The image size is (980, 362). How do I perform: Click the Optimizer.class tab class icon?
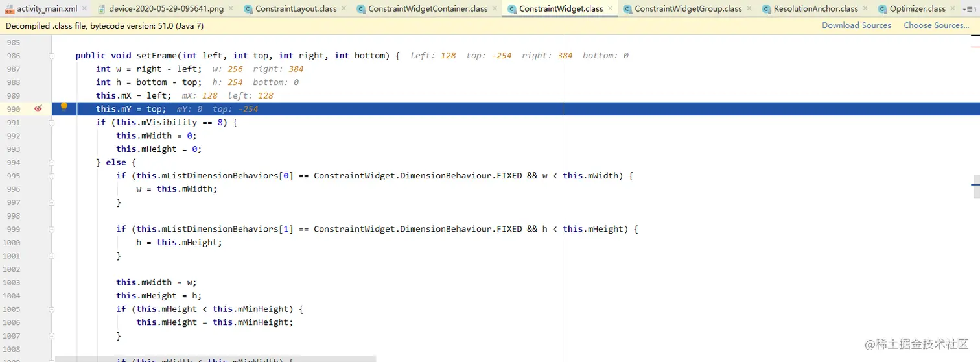point(883,9)
